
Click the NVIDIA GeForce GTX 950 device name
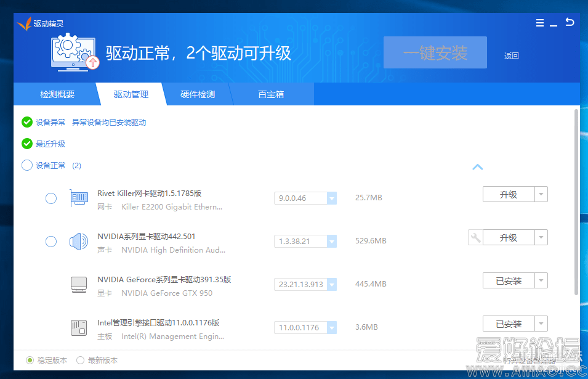[167, 293]
